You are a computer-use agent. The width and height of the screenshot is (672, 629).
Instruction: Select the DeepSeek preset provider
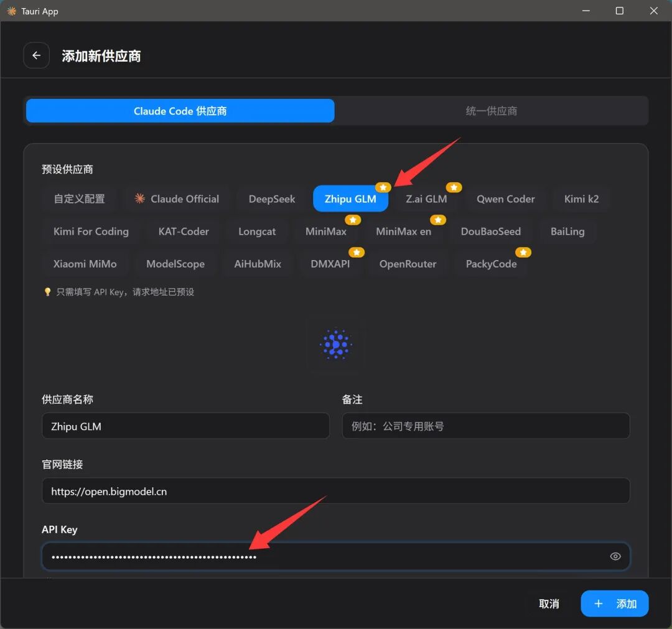coord(271,198)
